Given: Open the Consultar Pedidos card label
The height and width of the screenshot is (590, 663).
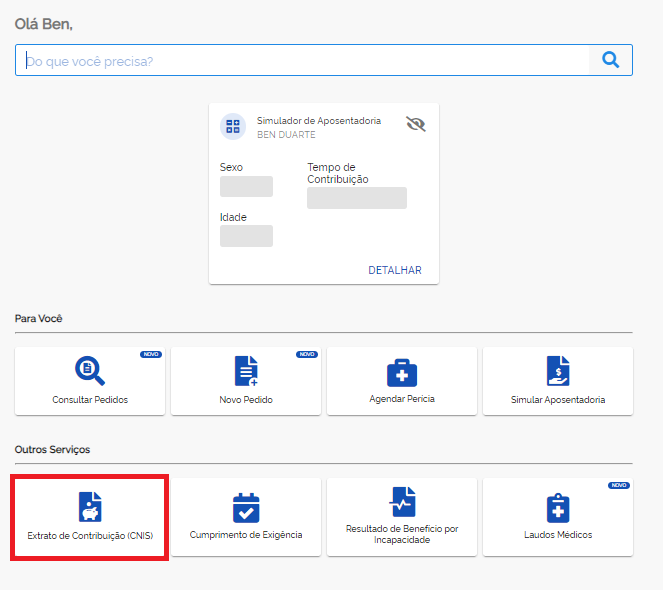Looking at the screenshot, I should pyautogui.click(x=90, y=400).
